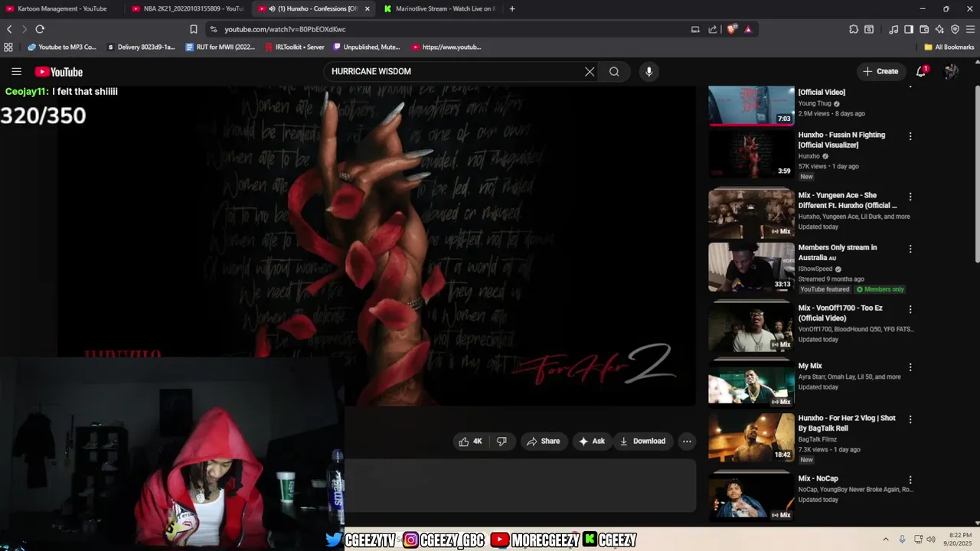Screen dimensions: 980x551
Task: Click the Ask button under video
Action: pos(592,442)
